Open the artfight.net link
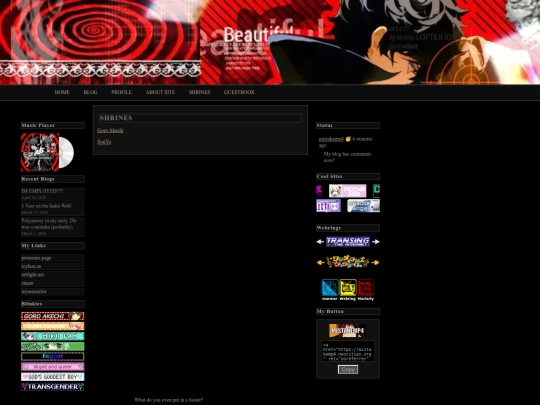Image resolution: width=540 pixels, height=405 pixels. click(33, 275)
